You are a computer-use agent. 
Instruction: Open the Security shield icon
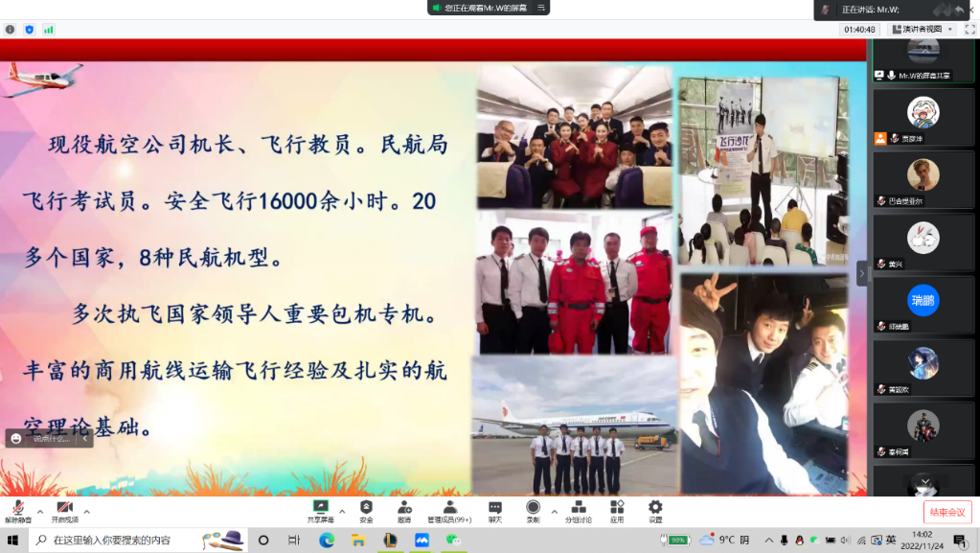tap(366, 509)
